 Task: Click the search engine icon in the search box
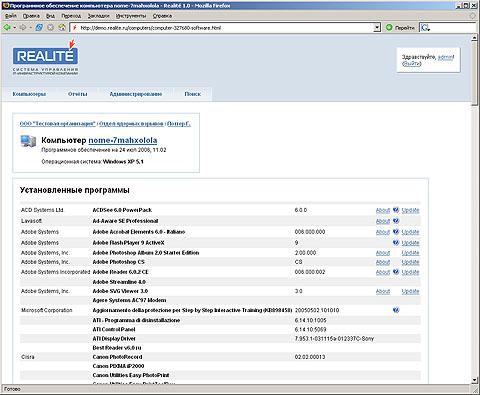tap(425, 28)
